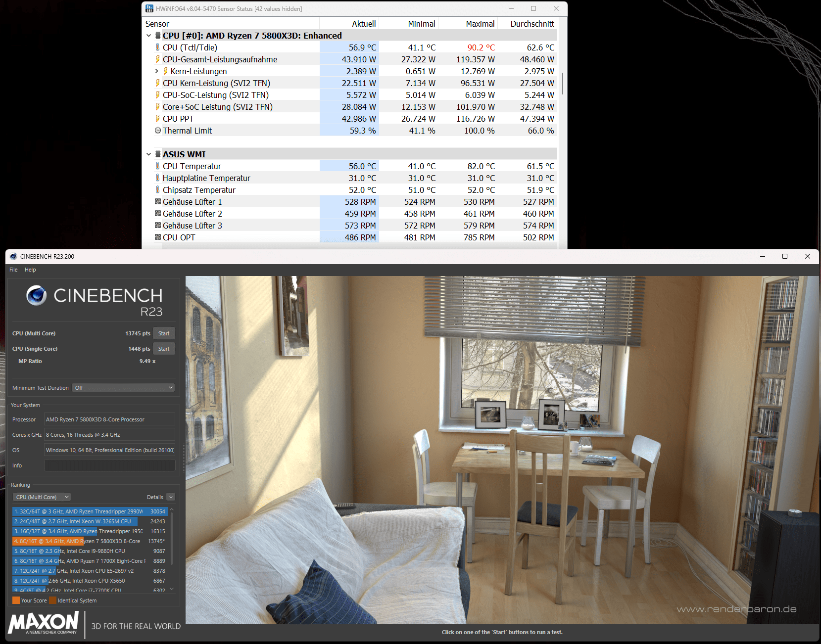The image size is (821, 644).
Task: Collapse the ASUS WMI sensor group
Action: [148, 154]
